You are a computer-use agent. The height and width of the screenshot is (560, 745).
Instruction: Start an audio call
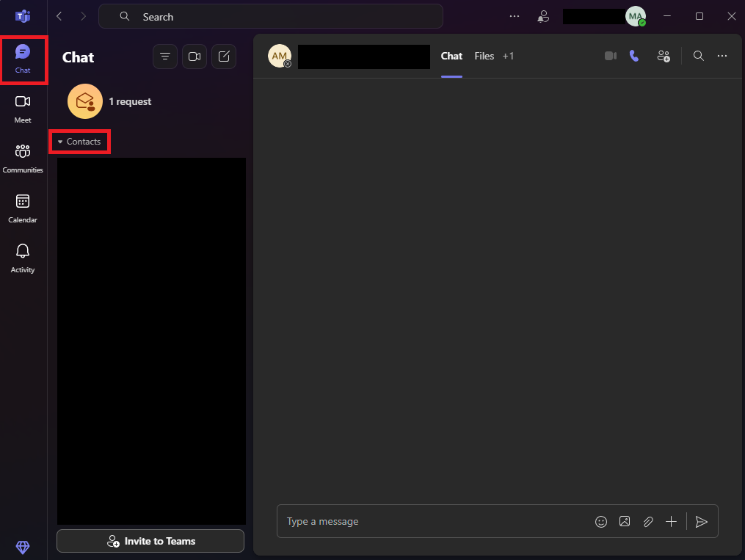tap(634, 56)
